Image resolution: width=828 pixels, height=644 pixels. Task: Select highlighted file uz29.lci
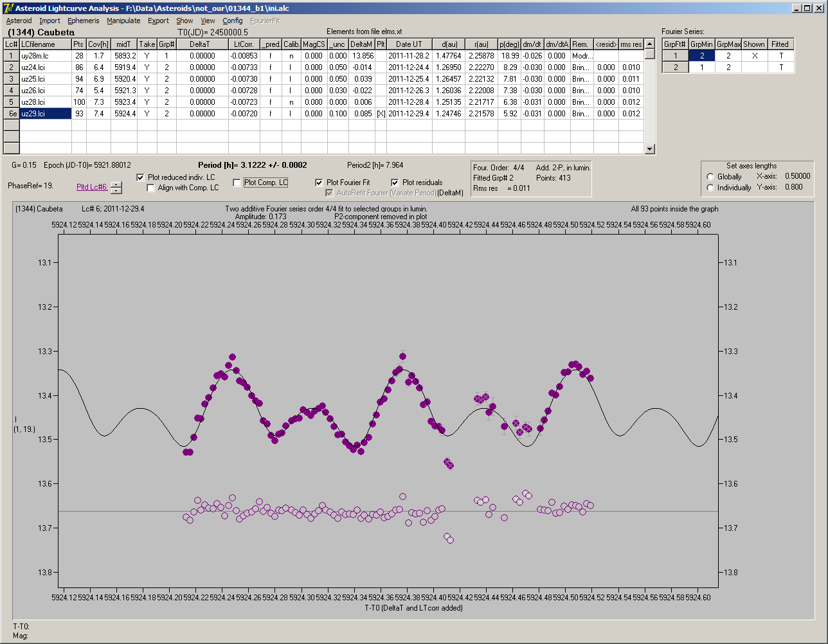(45, 113)
